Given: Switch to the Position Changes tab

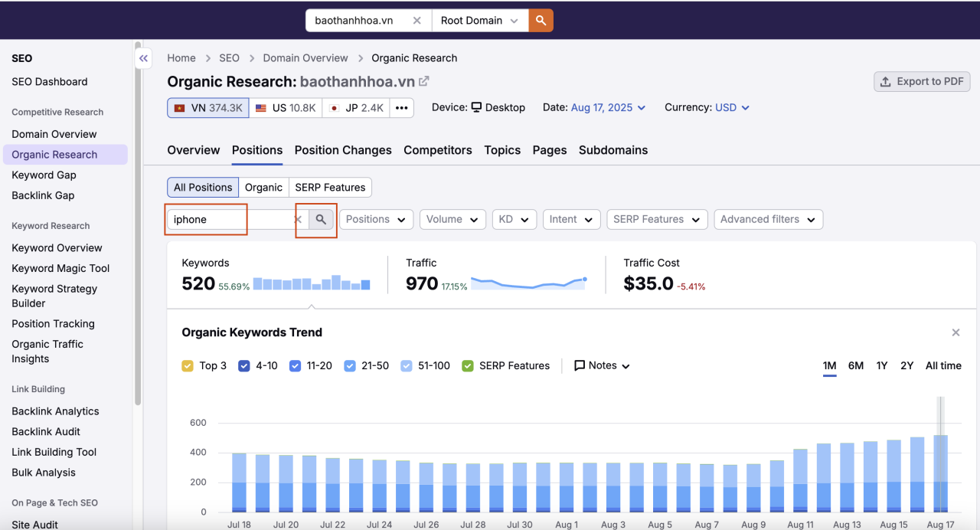Looking at the screenshot, I should pyautogui.click(x=343, y=150).
